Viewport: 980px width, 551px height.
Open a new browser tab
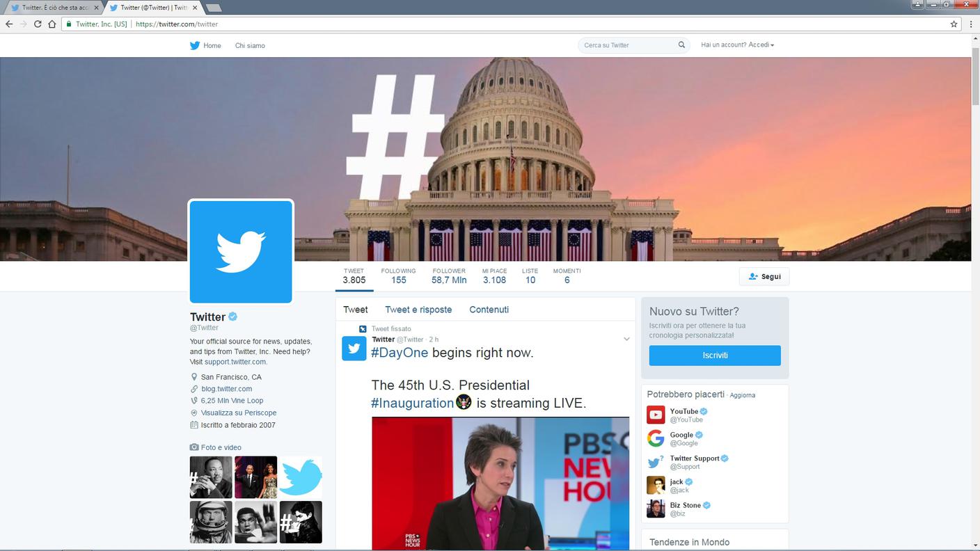(x=214, y=8)
